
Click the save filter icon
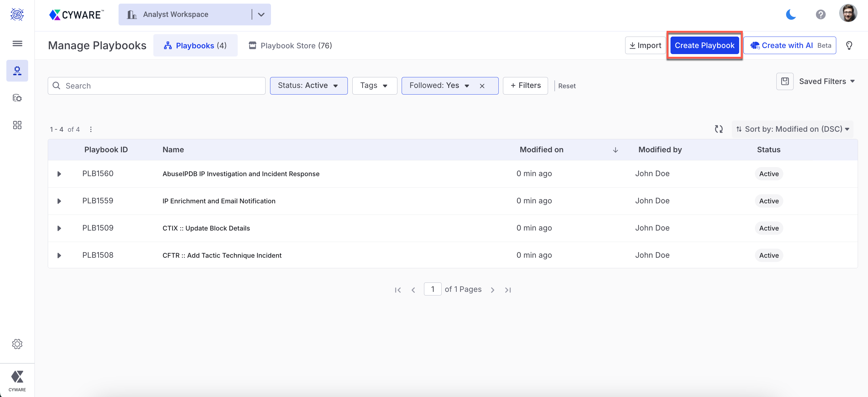pos(785,81)
